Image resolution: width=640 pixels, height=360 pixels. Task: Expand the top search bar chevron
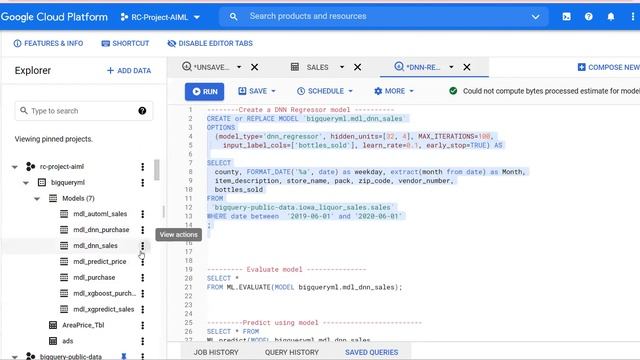[536, 17]
